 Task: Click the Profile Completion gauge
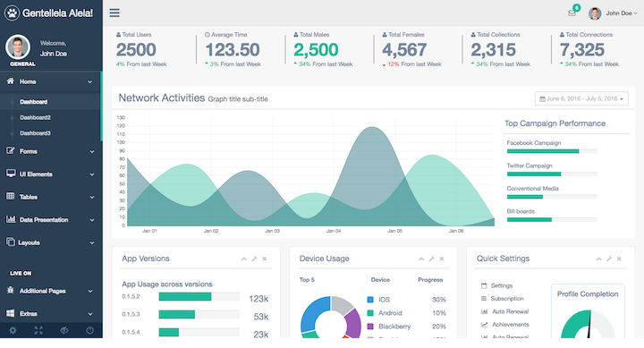click(588, 324)
